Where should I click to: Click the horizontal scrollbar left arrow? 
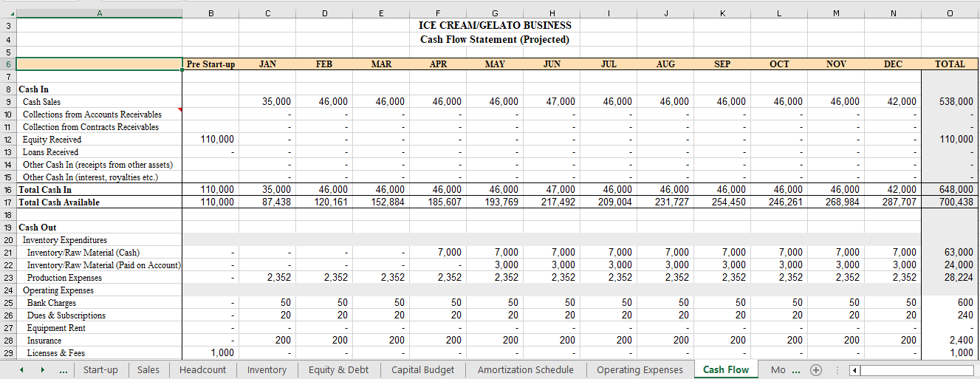point(854,369)
